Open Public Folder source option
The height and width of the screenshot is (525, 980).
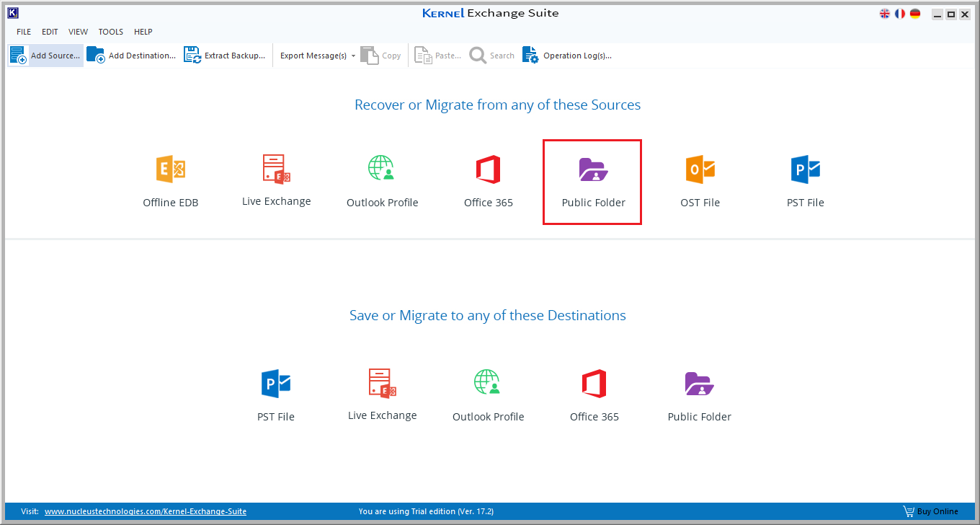[x=592, y=182]
